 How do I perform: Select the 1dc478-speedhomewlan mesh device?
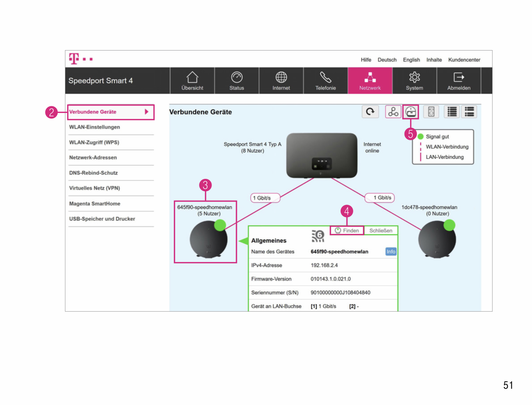point(437,239)
